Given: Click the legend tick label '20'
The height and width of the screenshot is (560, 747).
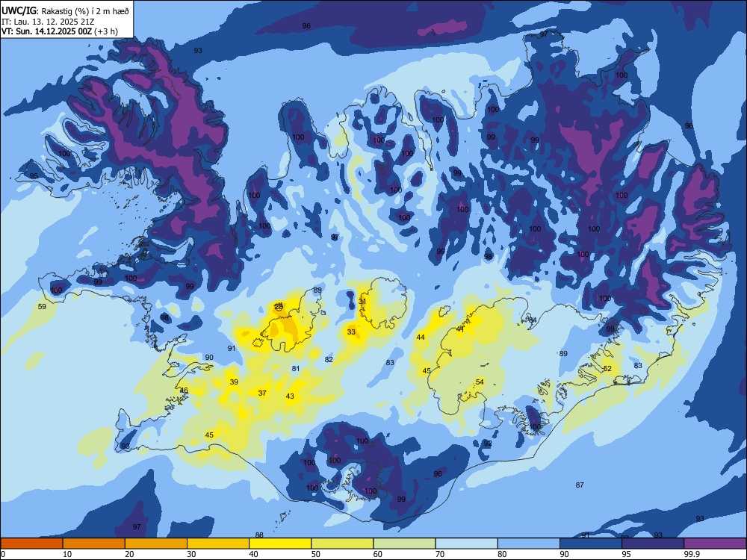Looking at the screenshot, I should [129, 554].
